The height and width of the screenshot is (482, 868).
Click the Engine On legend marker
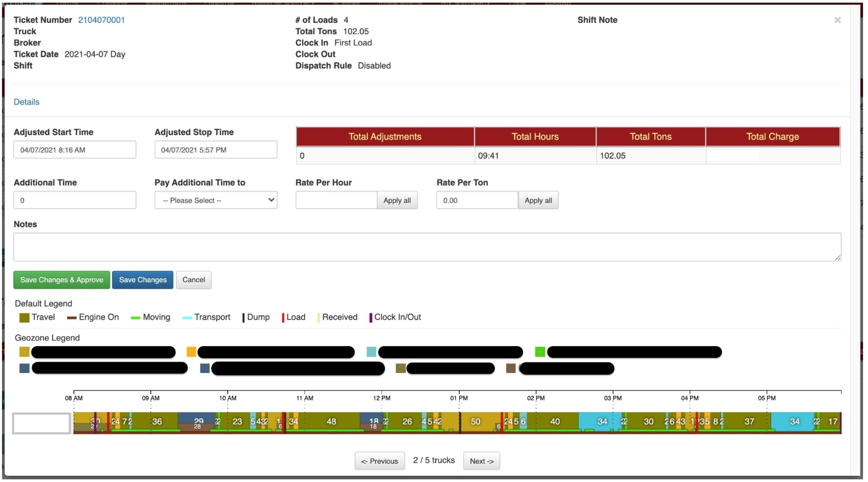click(x=71, y=318)
